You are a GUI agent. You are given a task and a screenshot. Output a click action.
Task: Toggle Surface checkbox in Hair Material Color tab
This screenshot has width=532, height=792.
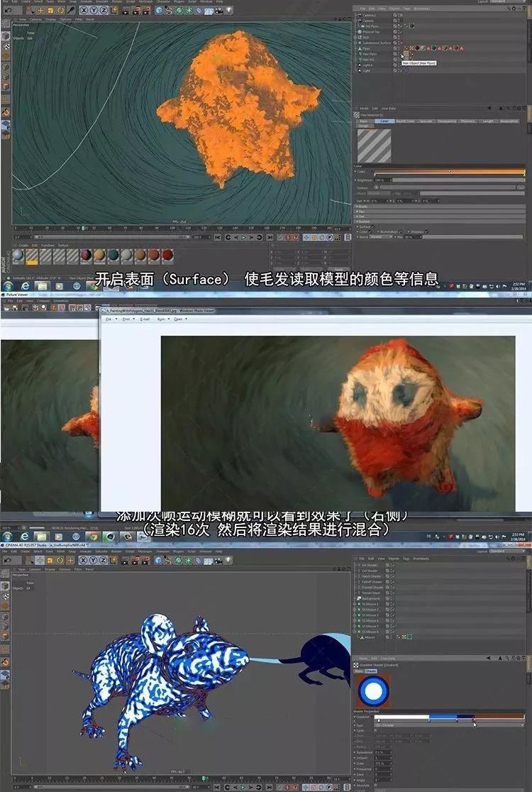pos(372,227)
